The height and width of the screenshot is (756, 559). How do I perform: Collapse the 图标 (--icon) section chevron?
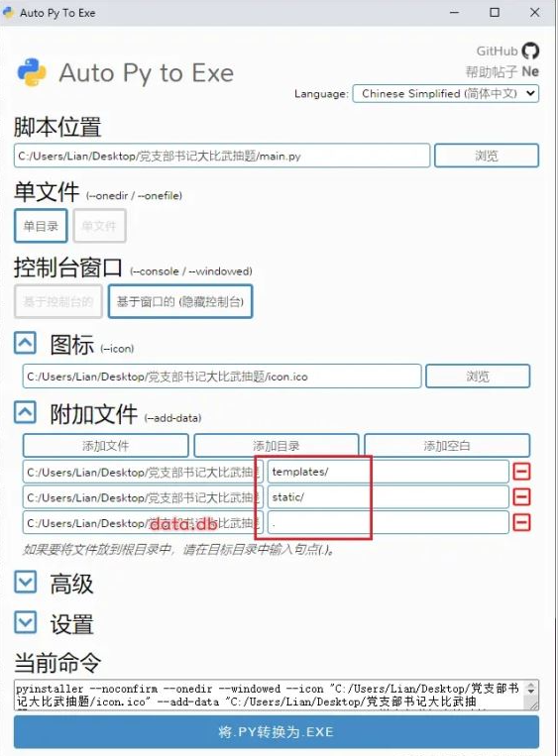tap(25, 343)
